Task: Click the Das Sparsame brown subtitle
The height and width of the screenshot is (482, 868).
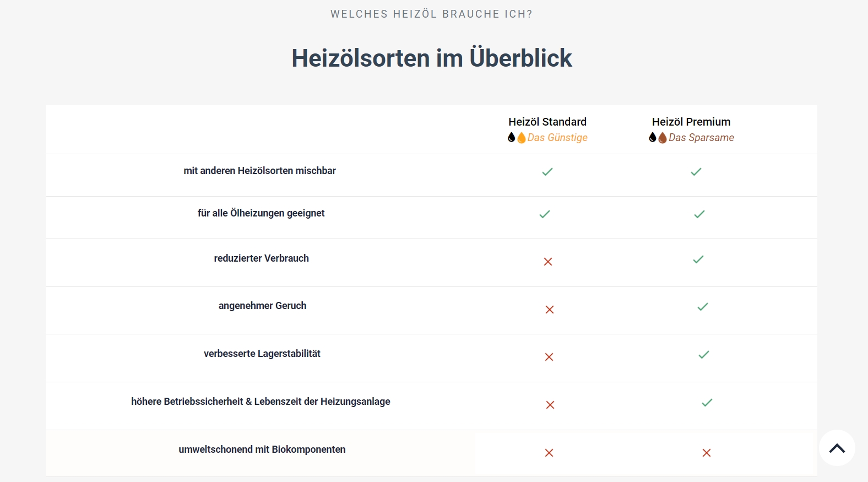Action: click(701, 138)
